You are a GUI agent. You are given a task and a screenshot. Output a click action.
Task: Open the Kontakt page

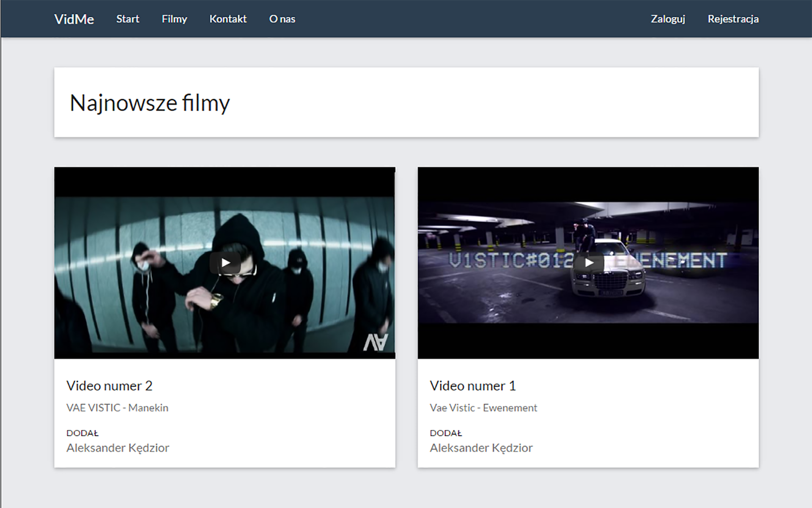click(x=228, y=19)
